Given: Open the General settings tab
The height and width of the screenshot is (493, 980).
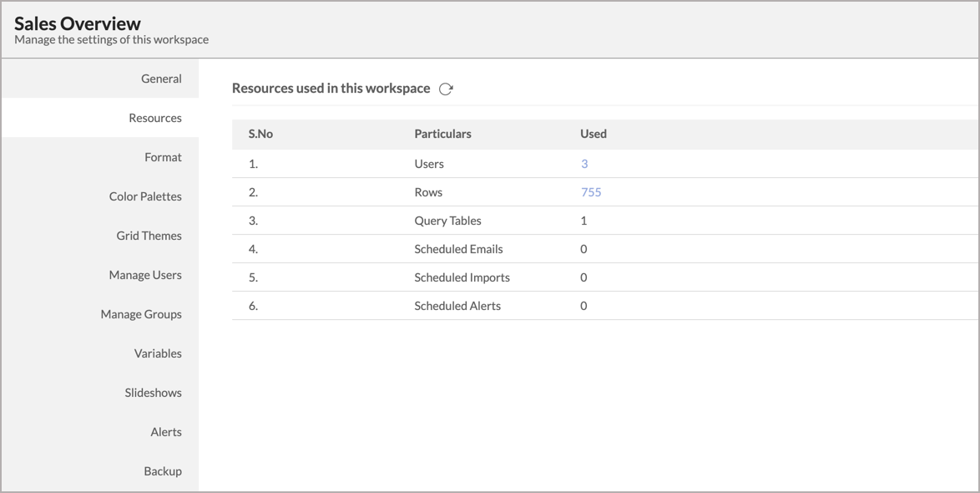Looking at the screenshot, I should 160,79.
